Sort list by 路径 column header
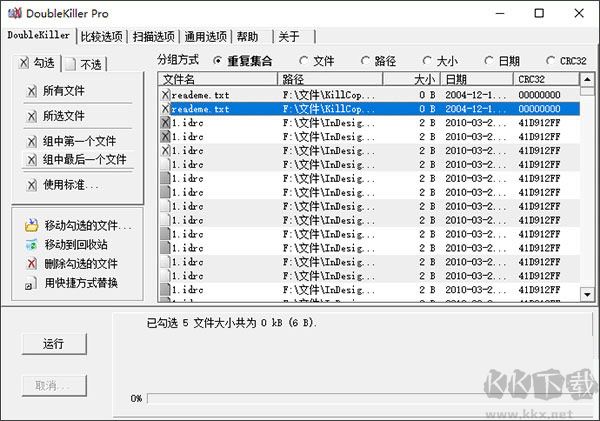This screenshot has width=600, height=421. (330, 79)
